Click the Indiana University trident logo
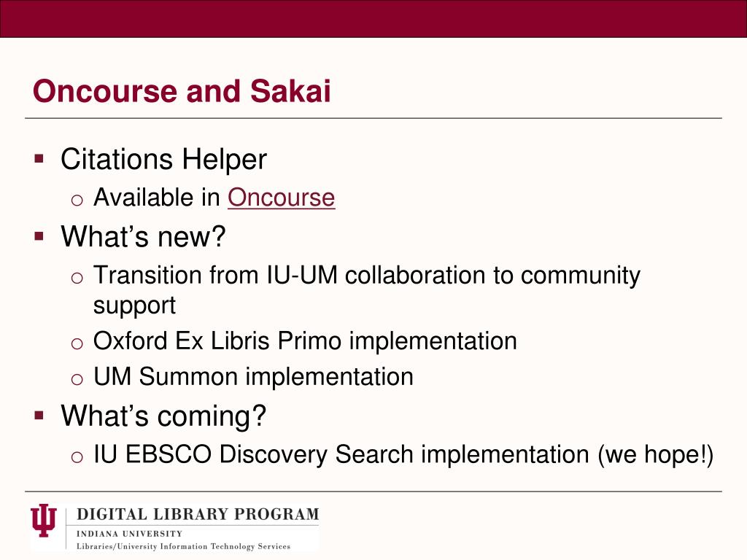Image resolution: width=747 pixels, height=560 pixels. click(x=43, y=520)
